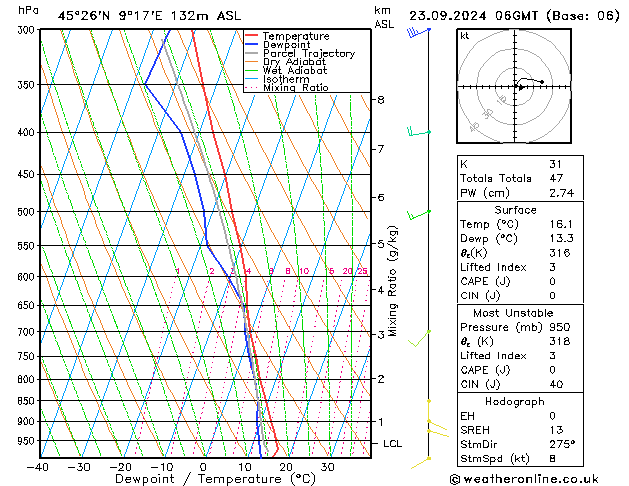Click the cyan wind barb at 400 hPa

[418, 132]
